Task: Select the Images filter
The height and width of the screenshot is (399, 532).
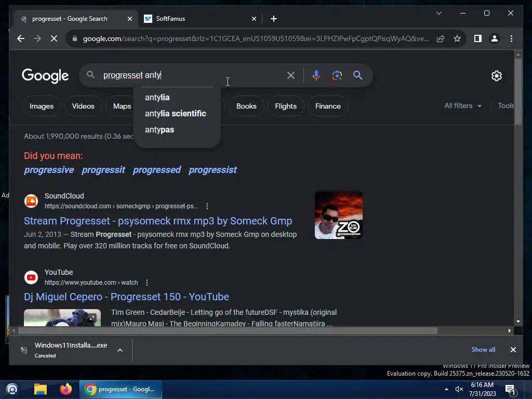Action: (42, 106)
